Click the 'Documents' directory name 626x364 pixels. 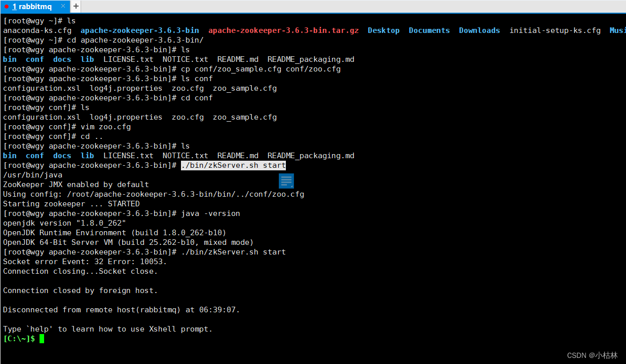429,30
